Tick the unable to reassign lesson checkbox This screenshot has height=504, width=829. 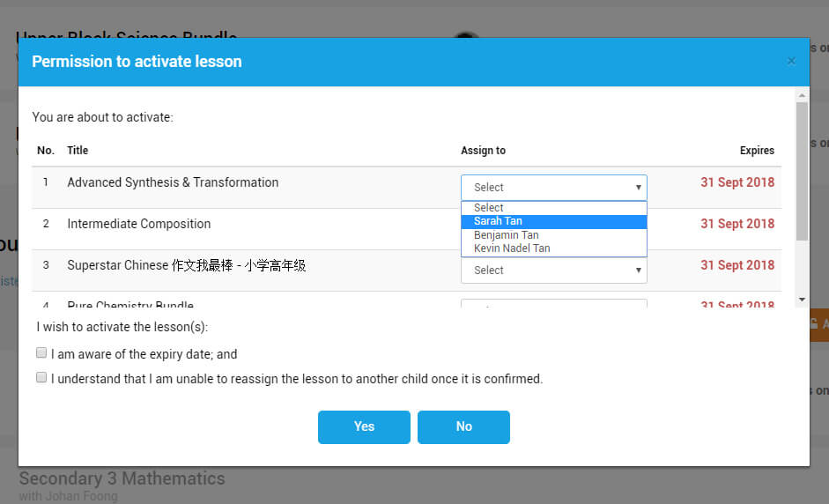coord(41,378)
